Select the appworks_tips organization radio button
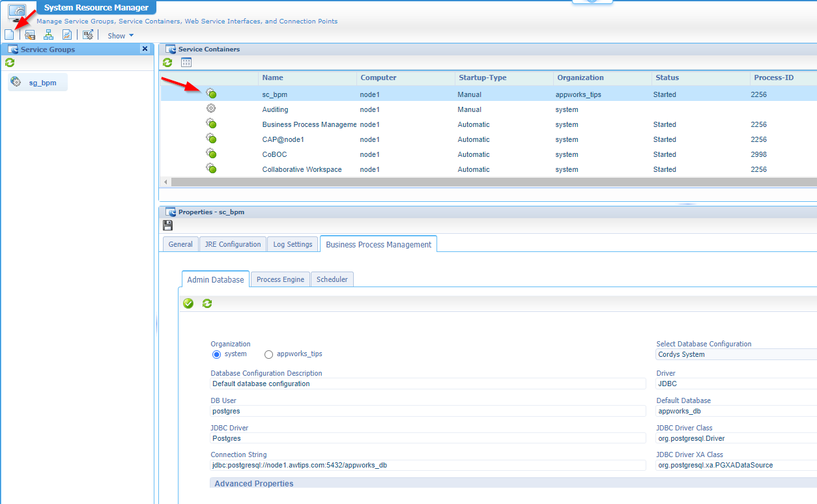The image size is (817, 504). [x=268, y=354]
